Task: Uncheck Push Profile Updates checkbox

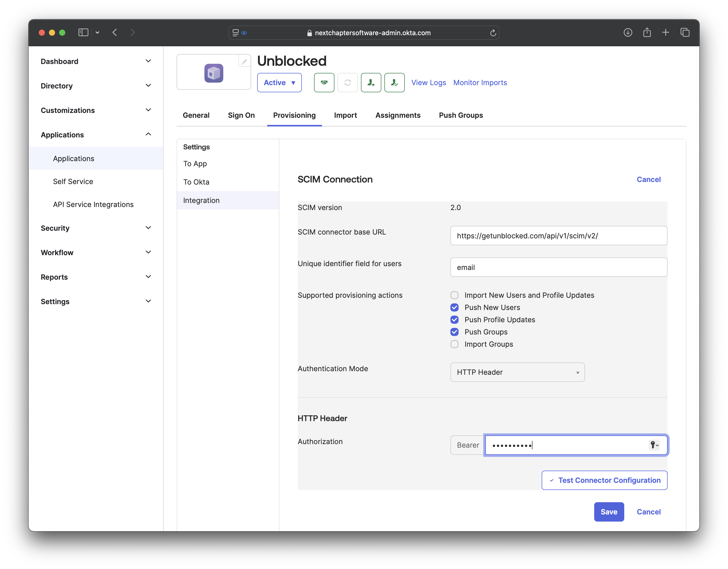Action: click(454, 320)
